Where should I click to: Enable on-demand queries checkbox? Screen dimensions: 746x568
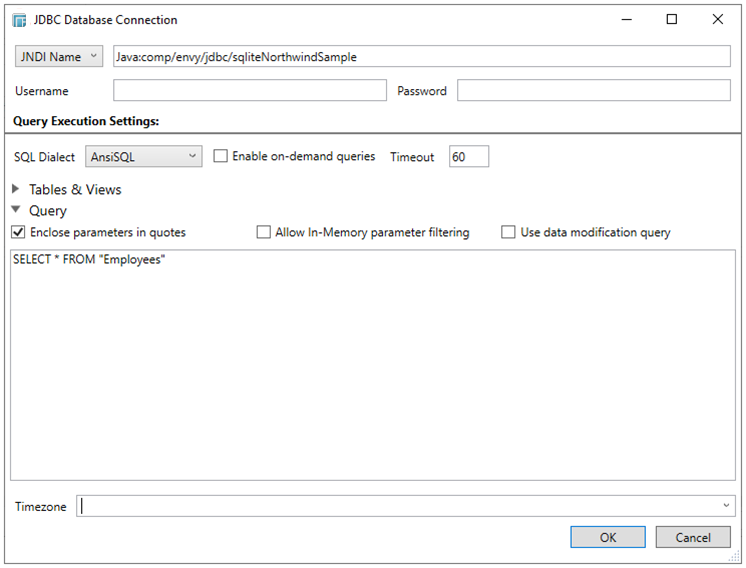pyautogui.click(x=221, y=157)
